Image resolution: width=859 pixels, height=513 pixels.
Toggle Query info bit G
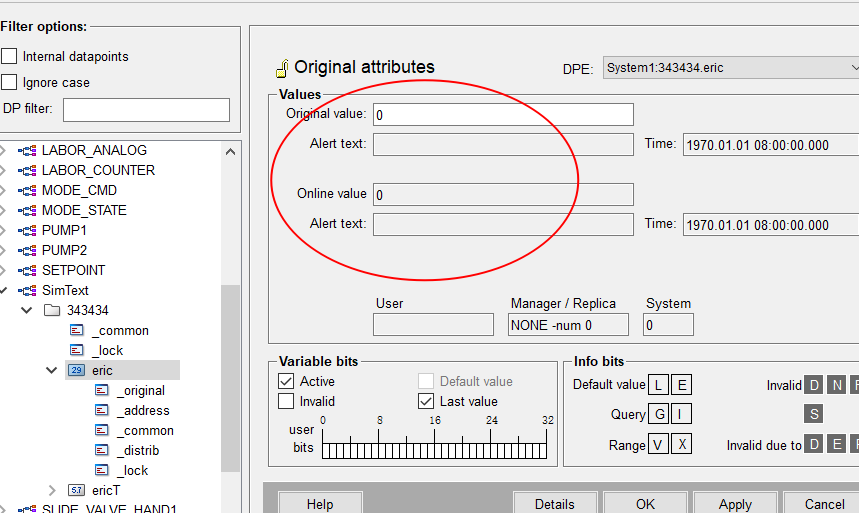(658, 414)
